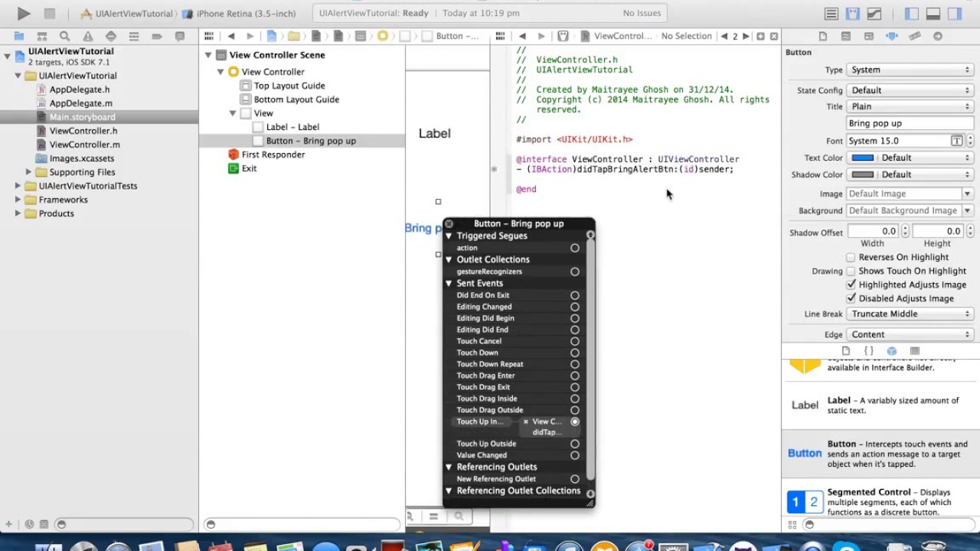Hide the Navigator pane
Image resolution: width=980 pixels, height=551 pixels.
tap(911, 14)
